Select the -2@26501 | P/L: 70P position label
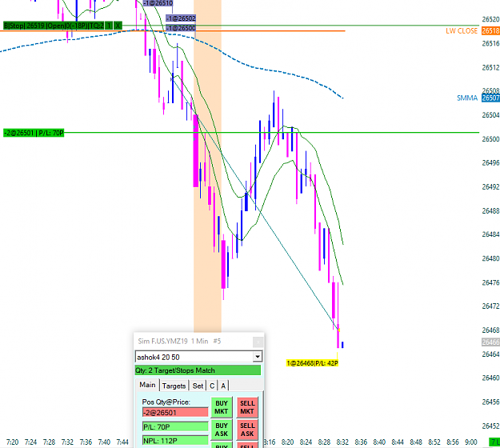The image size is (500, 448). coord(34,133)
